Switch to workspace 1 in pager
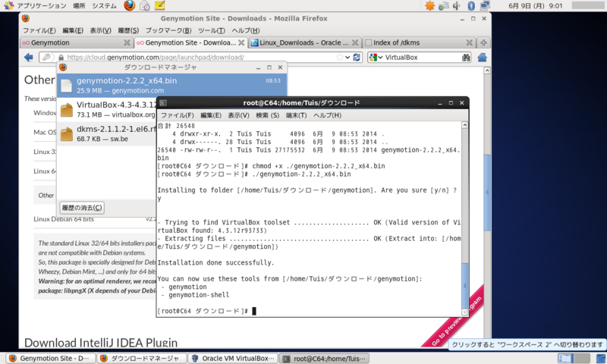 click(x=565, y=359)
